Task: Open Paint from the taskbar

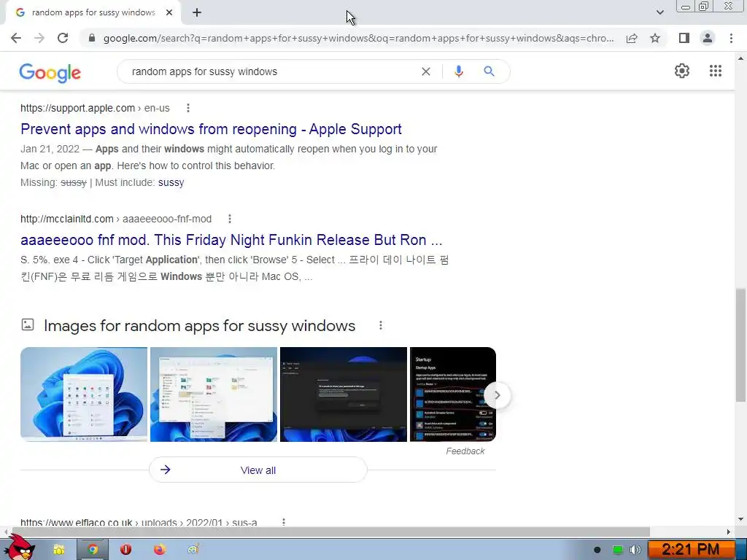Action: (x=193, y=550)
